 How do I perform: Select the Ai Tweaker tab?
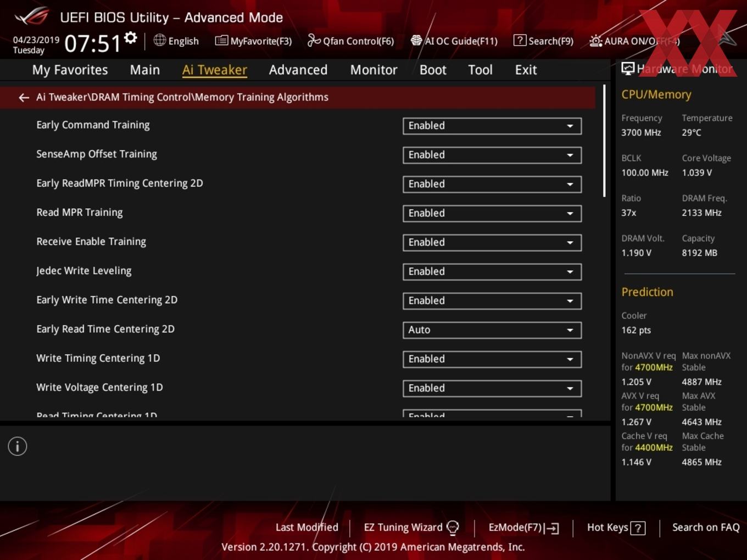click(215, 70)
